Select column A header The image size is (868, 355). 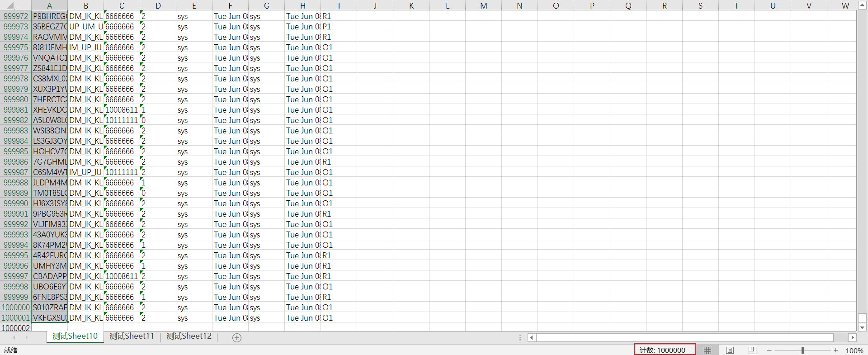click(49, 5)
